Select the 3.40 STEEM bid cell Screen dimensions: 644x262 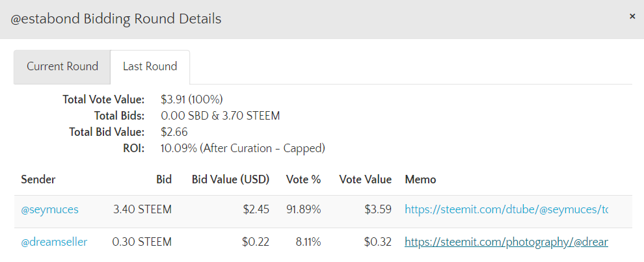tap(142, 209)
